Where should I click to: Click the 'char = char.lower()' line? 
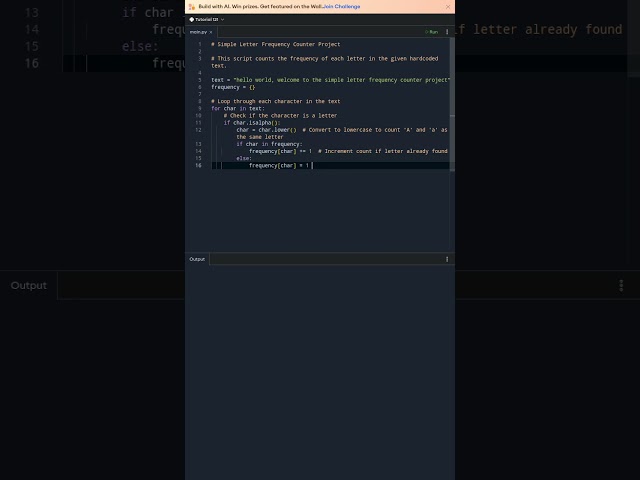coord(266,130)
